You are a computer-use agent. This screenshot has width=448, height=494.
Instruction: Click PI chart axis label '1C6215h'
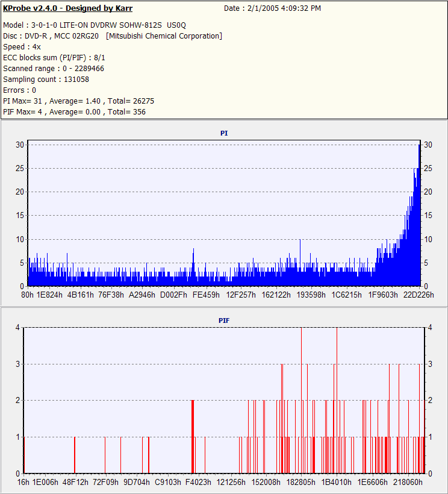(347, 295)
